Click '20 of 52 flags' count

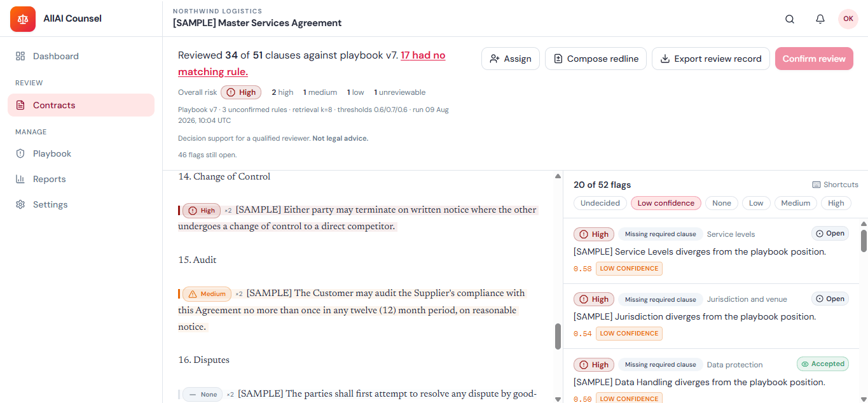(x=602, y=185)
